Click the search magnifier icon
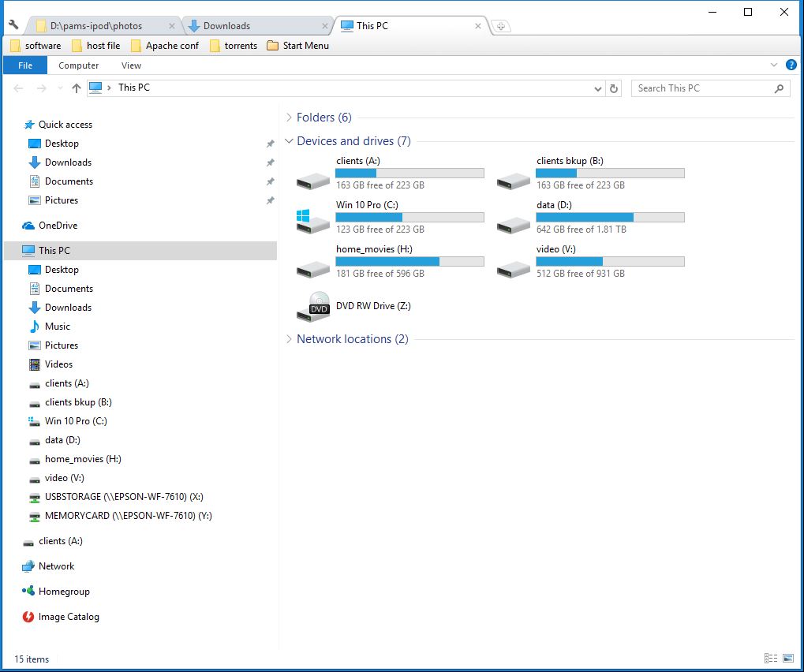Image resolution: width=804 pixels, height=672 pixels. [779, 88]
